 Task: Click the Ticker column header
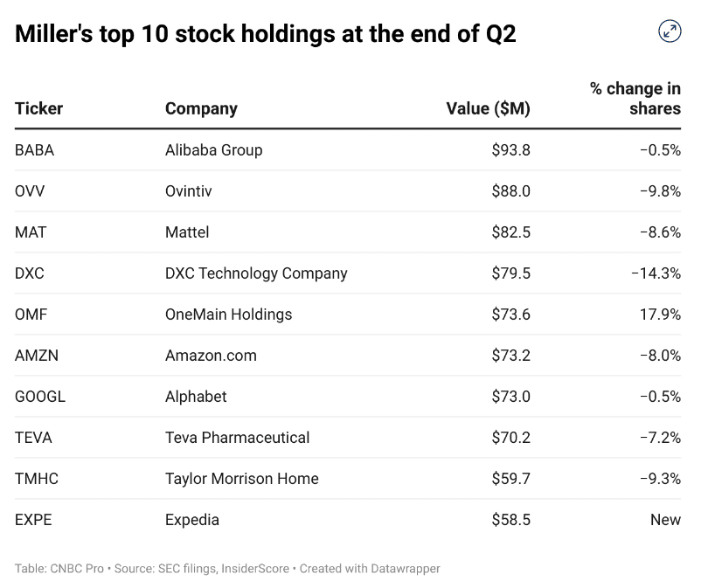[x=39, y=109]
